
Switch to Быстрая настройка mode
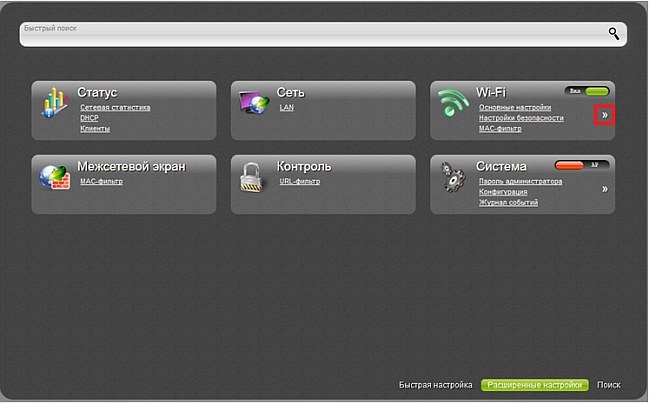click(435, 384)
